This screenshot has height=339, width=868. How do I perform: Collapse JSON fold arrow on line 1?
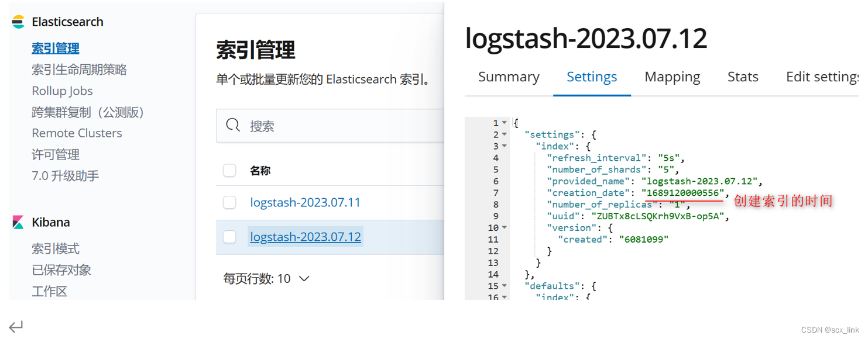tap(505, 123)
